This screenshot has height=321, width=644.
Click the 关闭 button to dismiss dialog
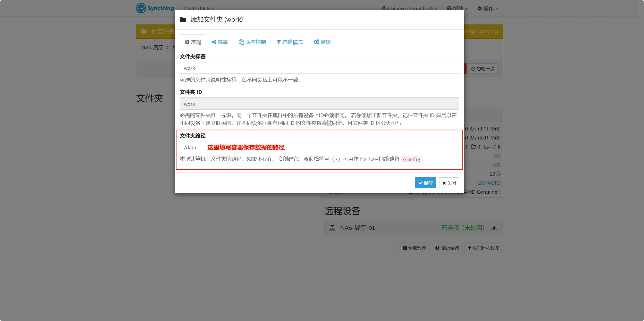point(449,183)
